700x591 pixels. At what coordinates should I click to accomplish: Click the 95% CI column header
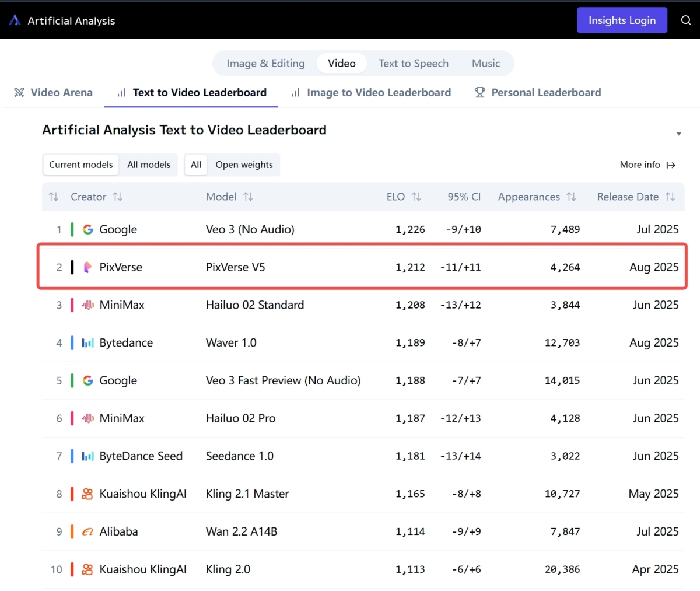click(x=464, y=197)
